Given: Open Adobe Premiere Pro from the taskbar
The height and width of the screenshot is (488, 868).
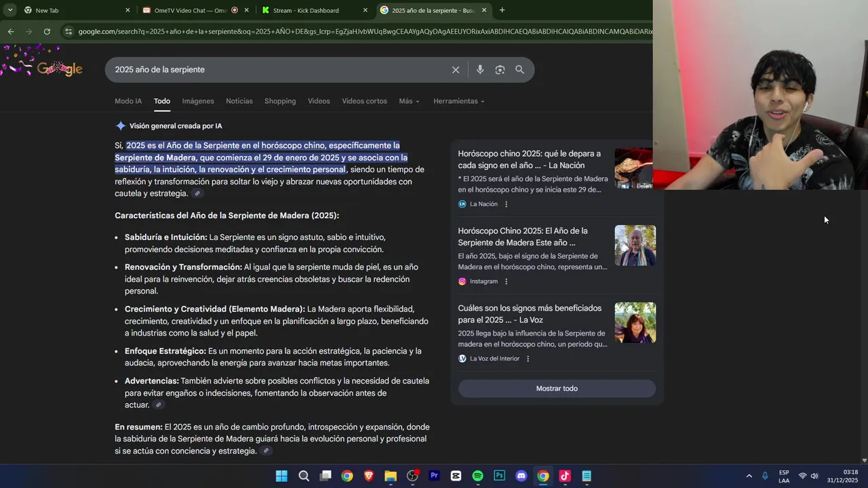Looking at the screenshot, I should [434, 476].
